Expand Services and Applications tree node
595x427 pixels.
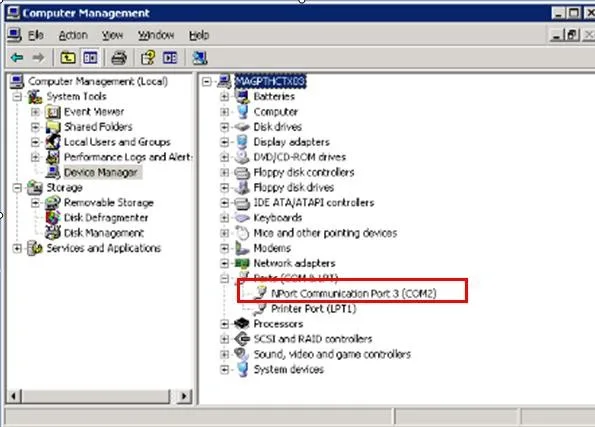[x=17, y=248]
